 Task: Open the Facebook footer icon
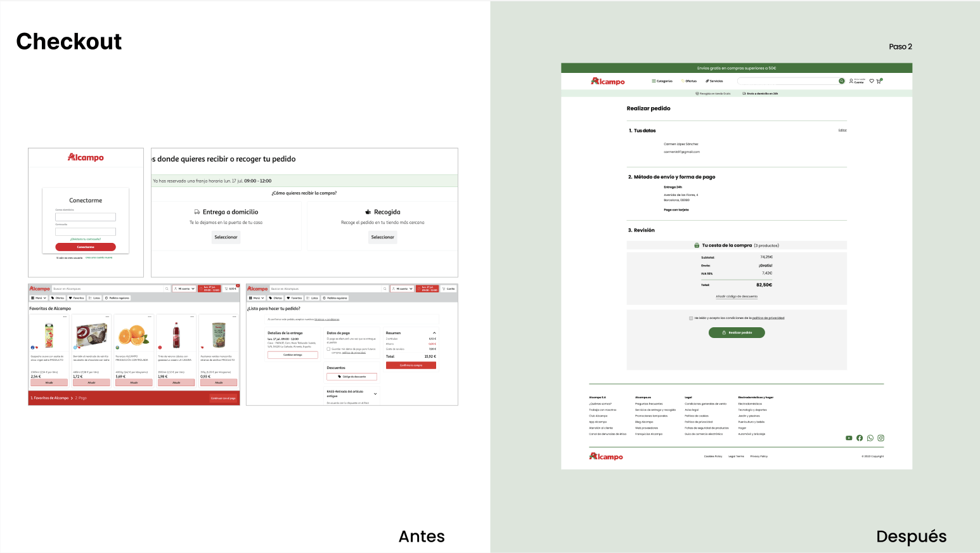pos(860,438)
